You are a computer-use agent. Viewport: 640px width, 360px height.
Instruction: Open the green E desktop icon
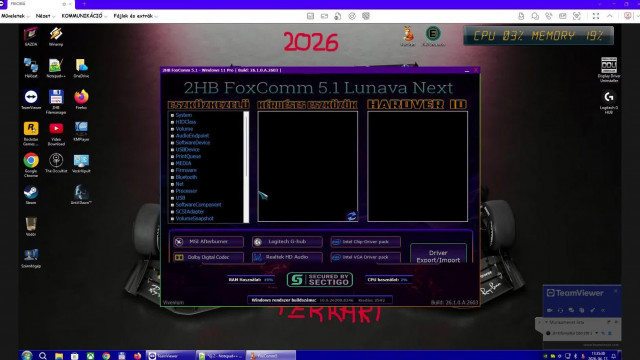point(433,36)
